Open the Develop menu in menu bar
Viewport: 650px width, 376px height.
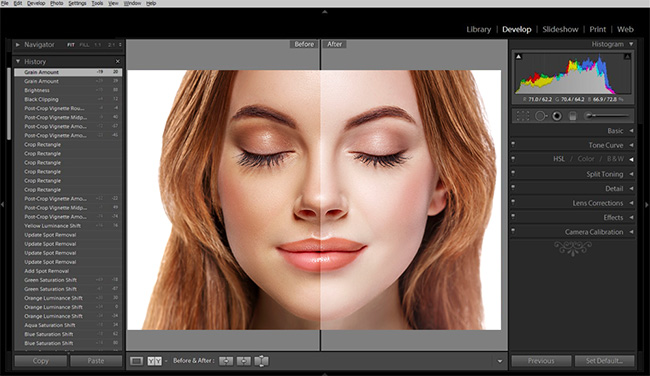coord(36,3)
